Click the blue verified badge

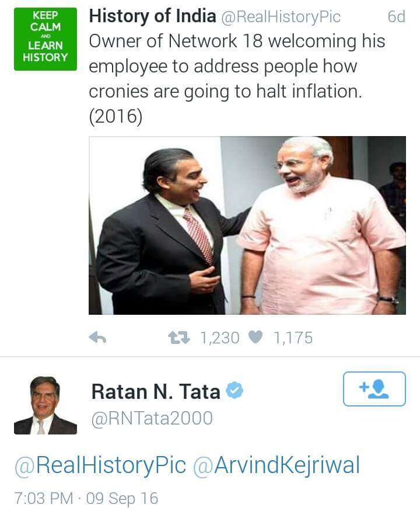(x=235, y=390)
